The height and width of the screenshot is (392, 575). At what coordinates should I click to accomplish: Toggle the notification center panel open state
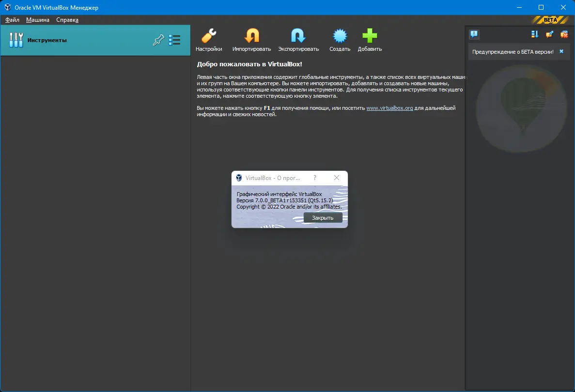click(x=474, y=34)
